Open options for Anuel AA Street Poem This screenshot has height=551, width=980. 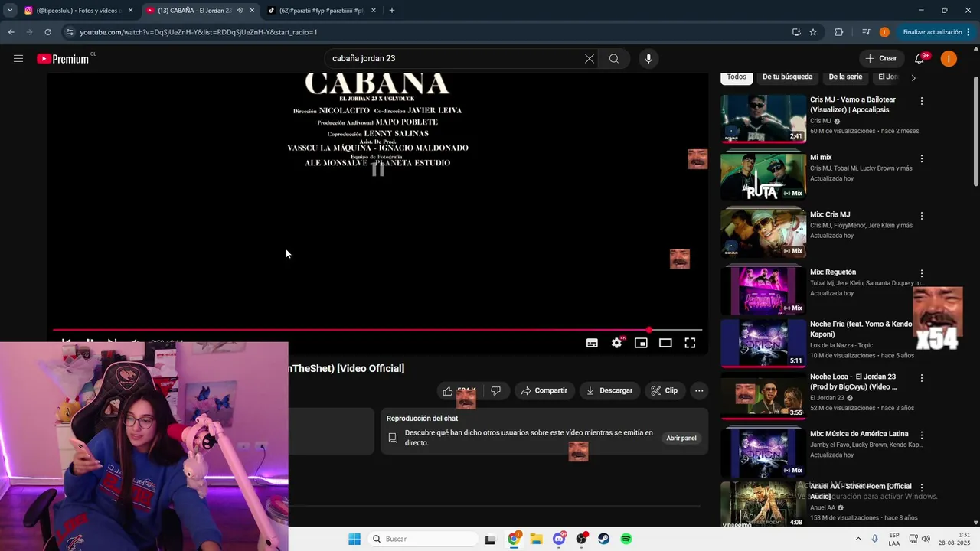click(x=922, y=487)
